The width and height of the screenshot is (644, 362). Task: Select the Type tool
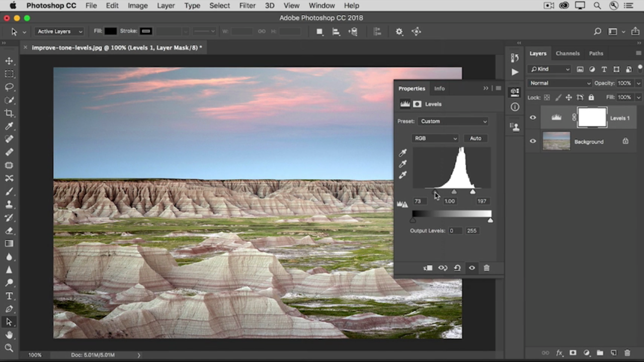[x=9, y=296]
